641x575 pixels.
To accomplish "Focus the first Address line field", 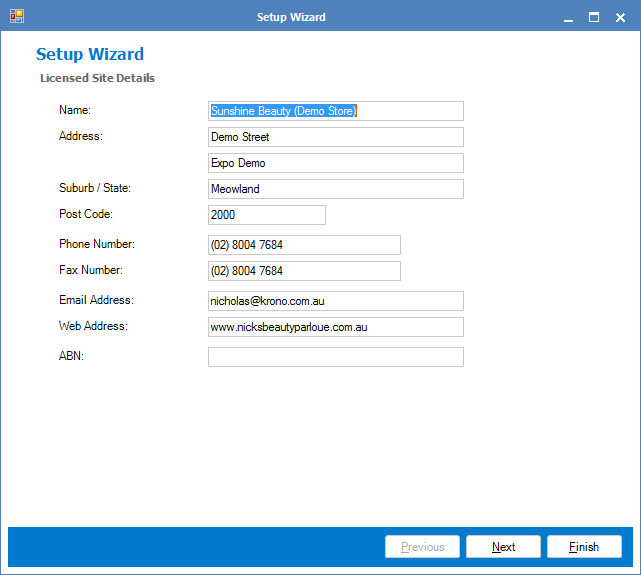I will 335,137.
